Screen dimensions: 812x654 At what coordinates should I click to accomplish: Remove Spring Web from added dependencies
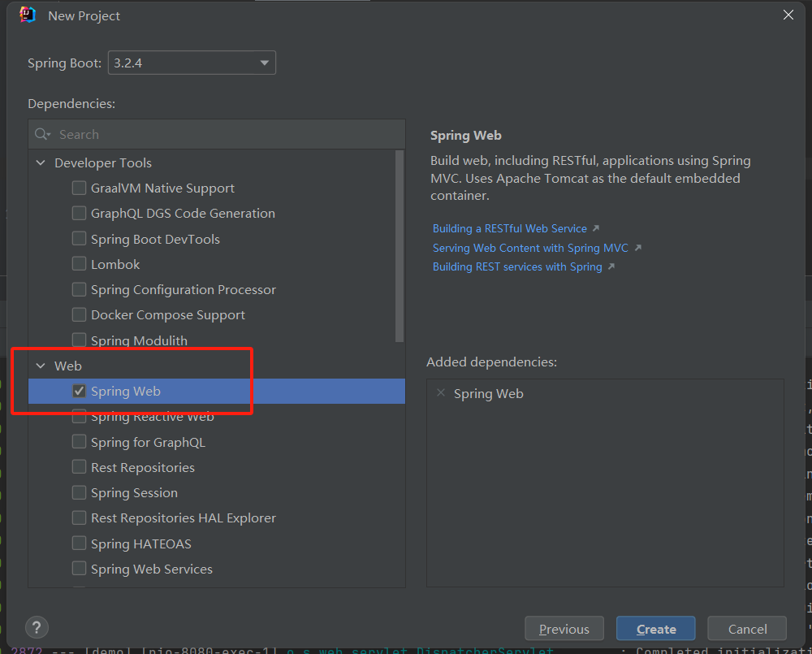441,393
